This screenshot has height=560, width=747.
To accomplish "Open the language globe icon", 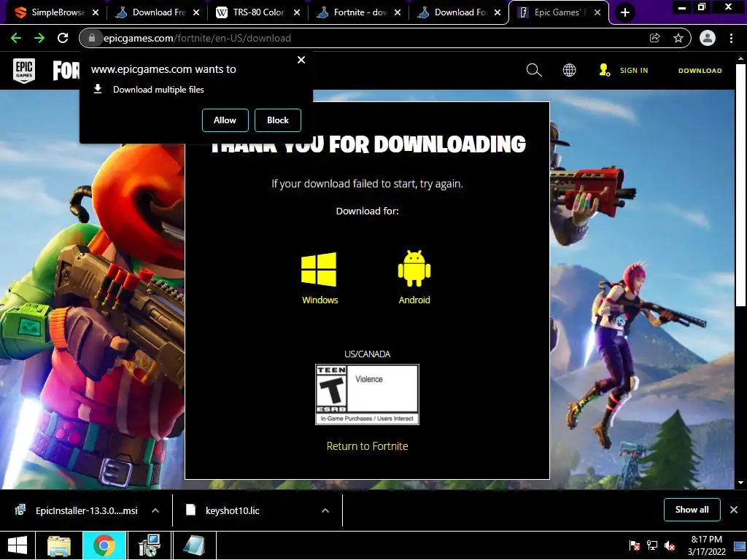I will 569,71.
